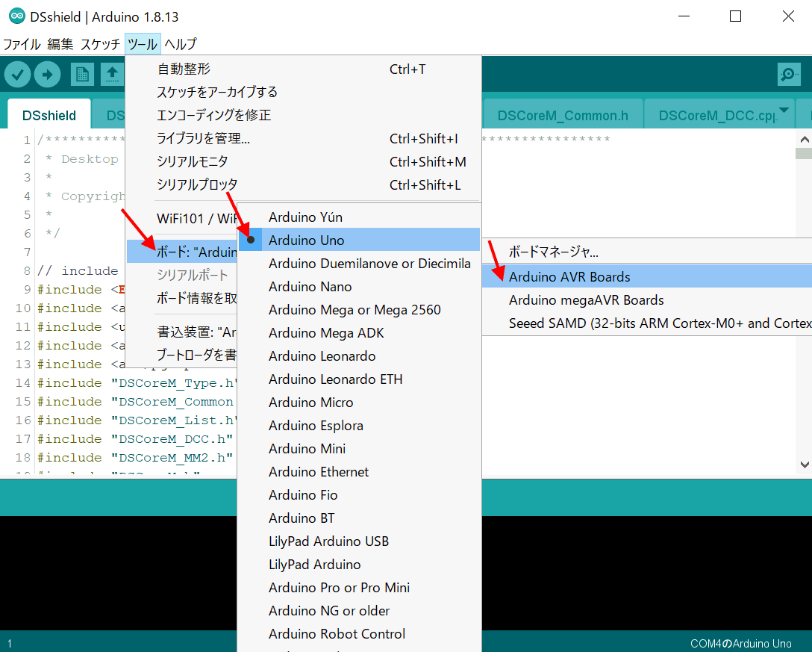Screen dimensions: 812x652
Task: Click line number 1 in status bar
Action: tap(9, 644)
